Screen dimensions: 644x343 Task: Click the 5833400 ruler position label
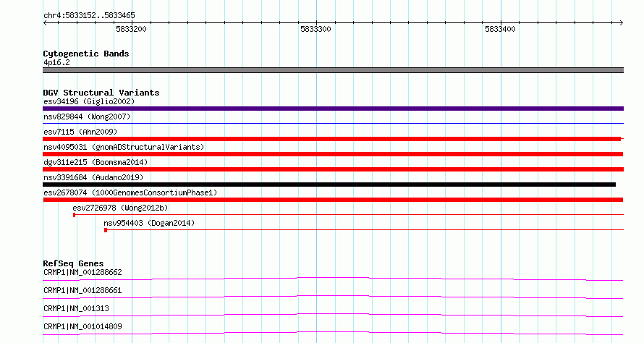pos(500,29)
